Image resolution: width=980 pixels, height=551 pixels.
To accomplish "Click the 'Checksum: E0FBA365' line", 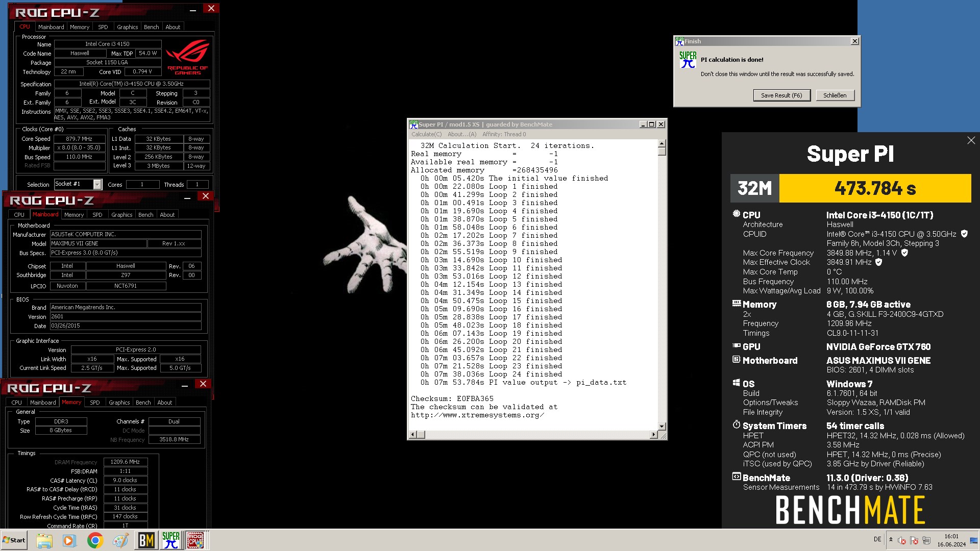I will pos(452,398).
